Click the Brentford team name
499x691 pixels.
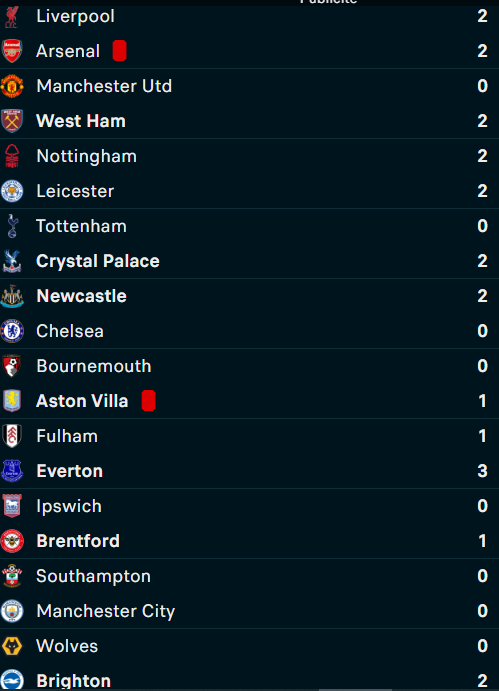pos(78,541)
